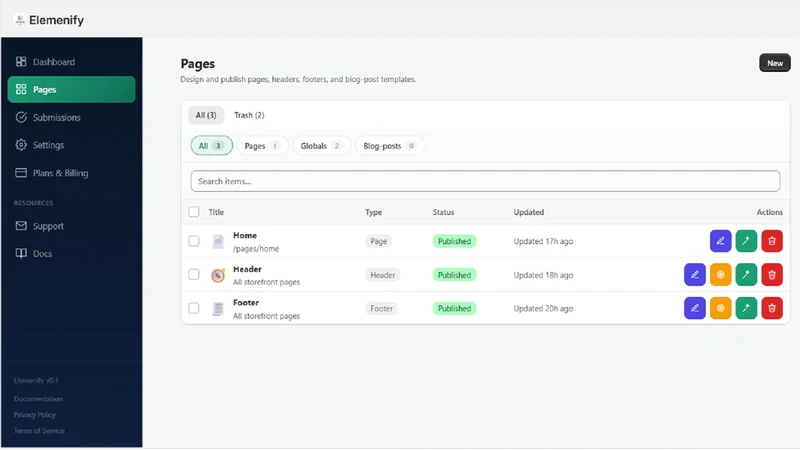Image resolution: width=800 pixels, height=450 pixels.
Task: Click Published status in Header row
Action: [x=454, y=275]
